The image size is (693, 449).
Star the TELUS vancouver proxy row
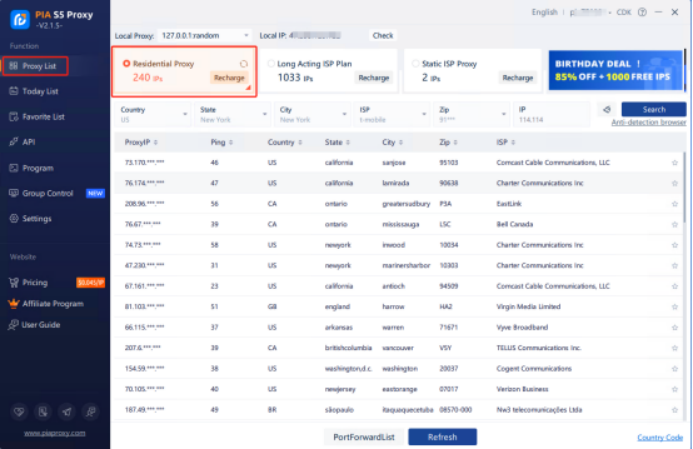point(674,348)
